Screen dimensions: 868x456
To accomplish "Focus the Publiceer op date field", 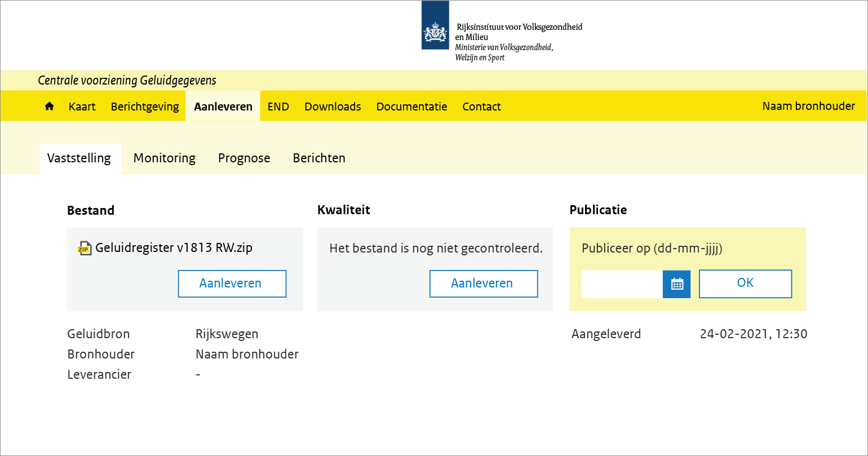I will point(622,284).
